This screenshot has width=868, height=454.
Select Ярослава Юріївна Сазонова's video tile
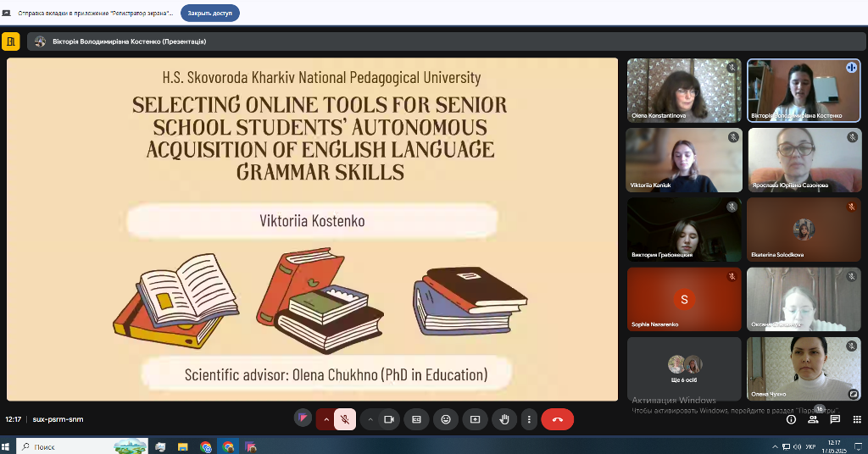804,160
